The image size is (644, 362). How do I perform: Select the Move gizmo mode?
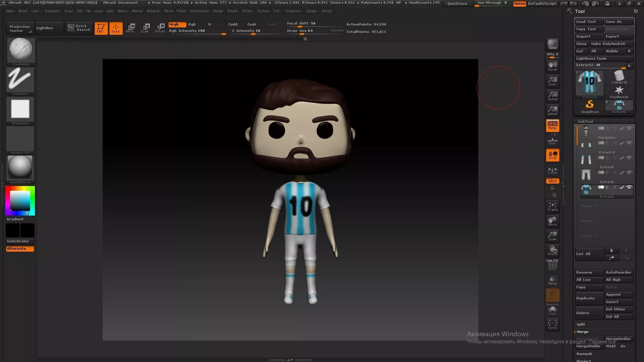pos(130,28)
